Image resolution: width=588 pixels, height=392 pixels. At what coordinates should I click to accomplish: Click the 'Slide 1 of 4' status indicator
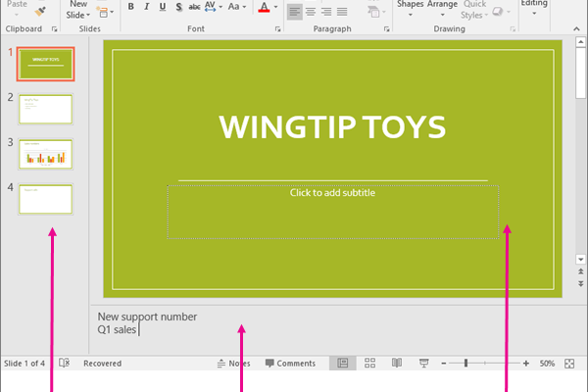pos(24,364)
